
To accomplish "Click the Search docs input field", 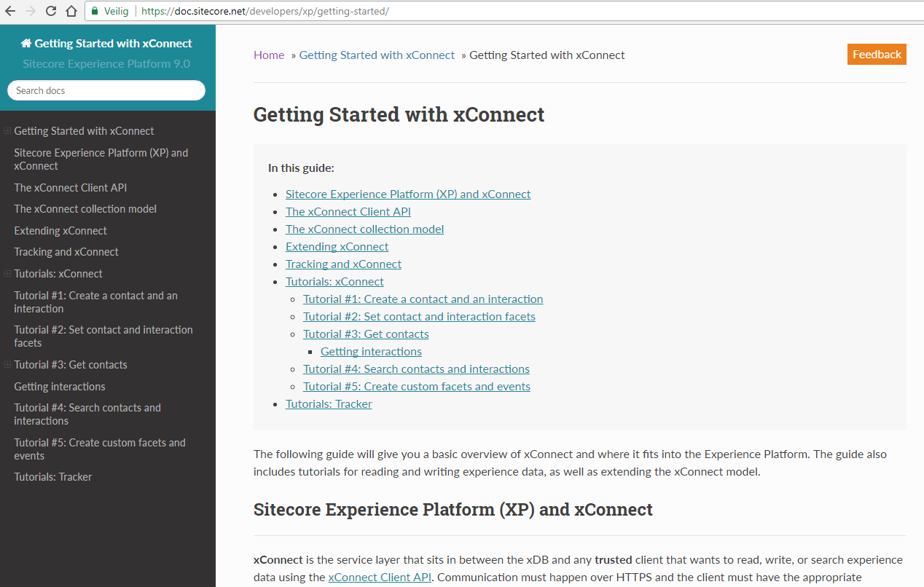I will (106, 90).
